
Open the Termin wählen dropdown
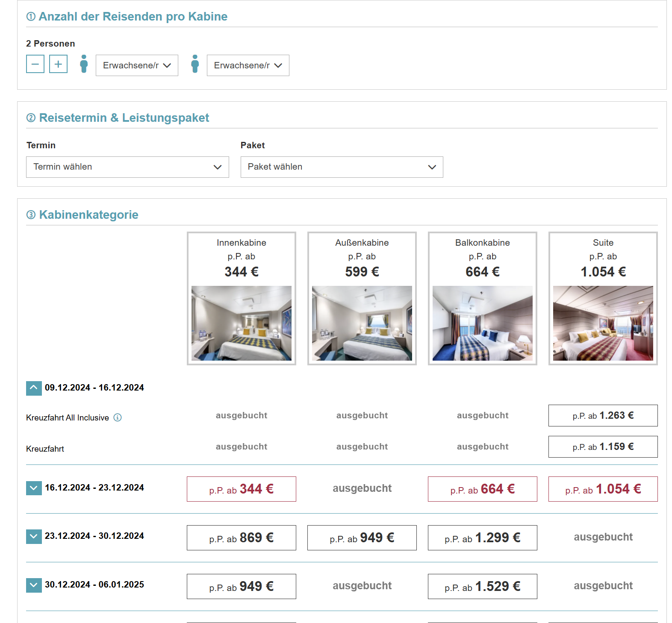(127, 167)
